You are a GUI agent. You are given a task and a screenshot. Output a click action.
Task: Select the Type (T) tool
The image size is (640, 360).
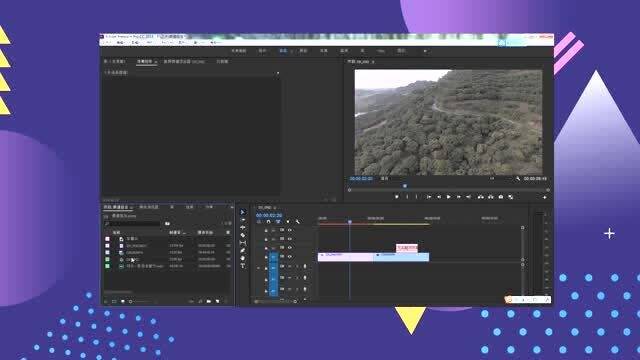coord(243,266)
